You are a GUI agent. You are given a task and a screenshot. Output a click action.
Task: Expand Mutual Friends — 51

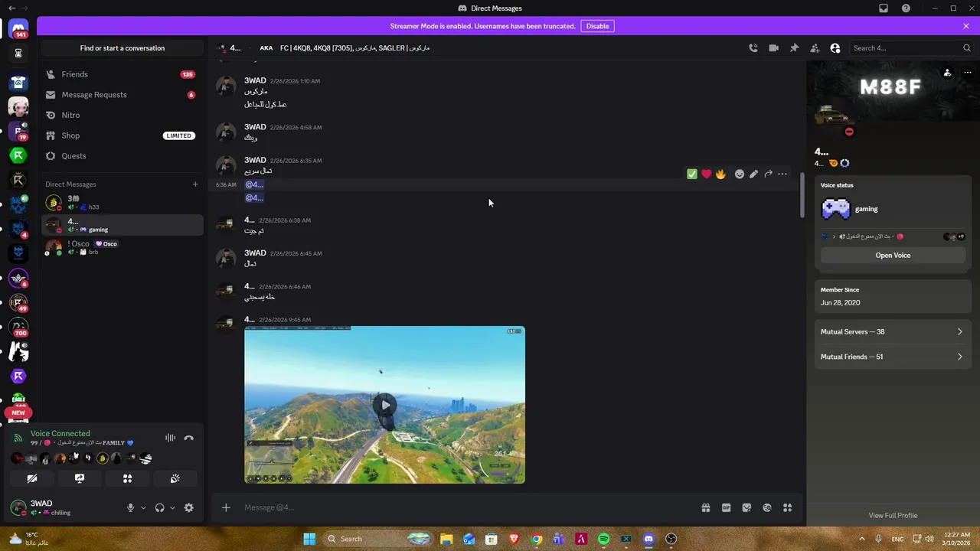coord(893,357)
